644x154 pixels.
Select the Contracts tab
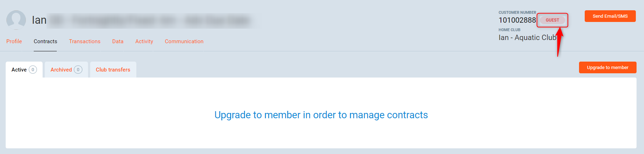click(45, 41)
